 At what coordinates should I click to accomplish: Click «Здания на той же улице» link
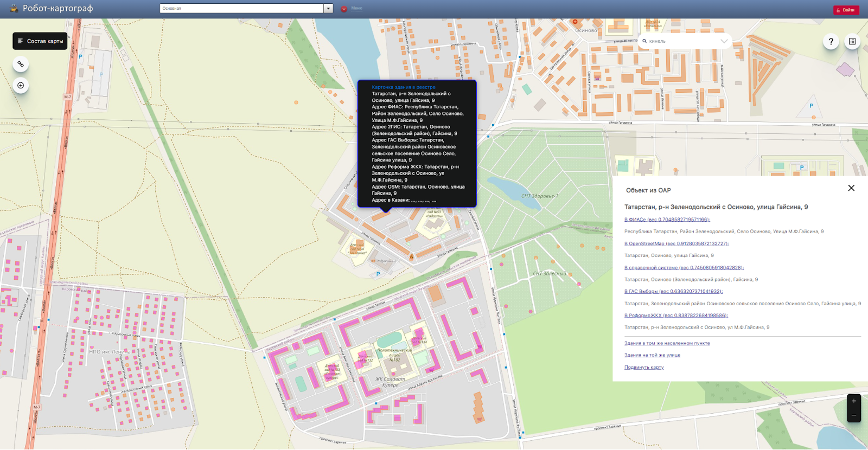pos(652,355)
